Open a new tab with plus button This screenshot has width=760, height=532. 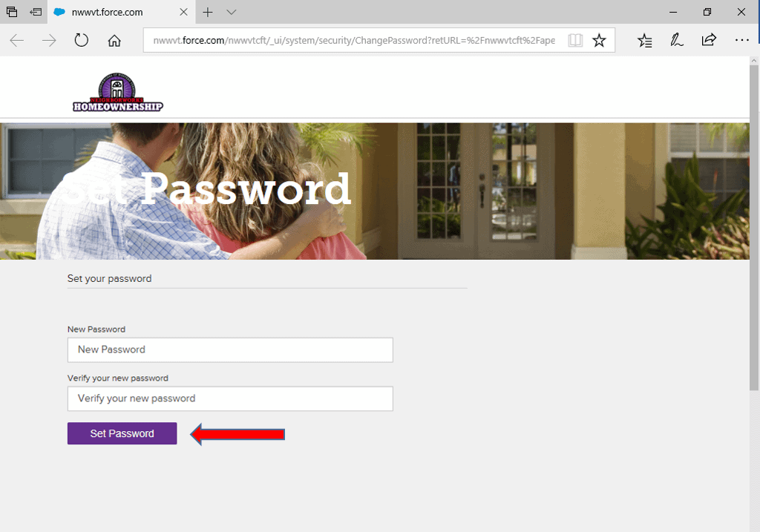pos(208,12)
